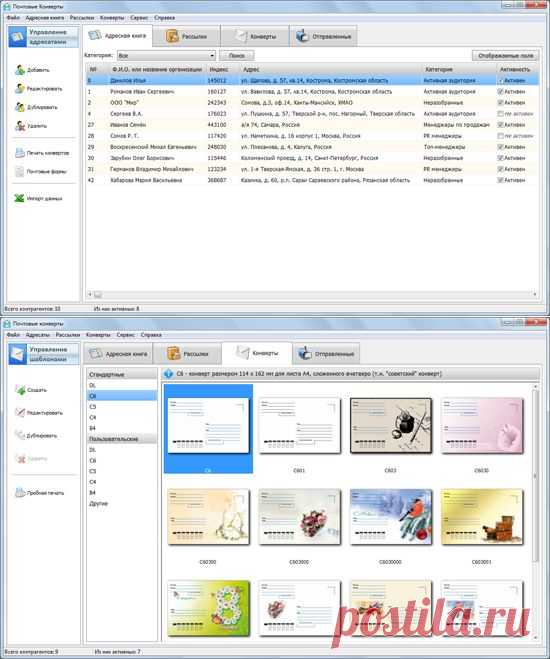Click the Поиск search button

[237, 55]
